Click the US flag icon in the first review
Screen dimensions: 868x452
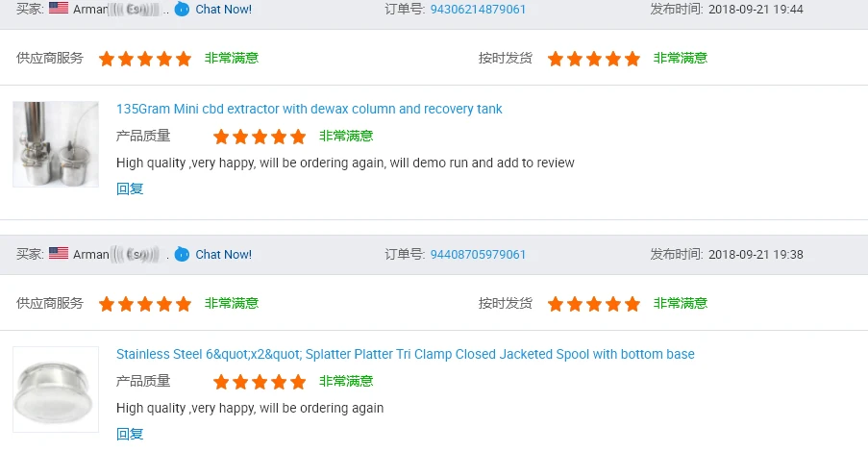[59, 9]
